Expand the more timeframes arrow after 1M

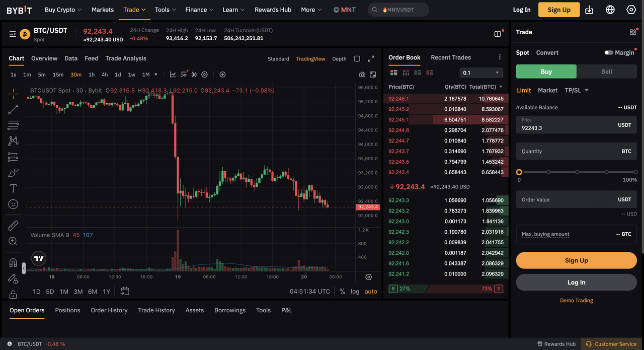(x=156, y=75)
